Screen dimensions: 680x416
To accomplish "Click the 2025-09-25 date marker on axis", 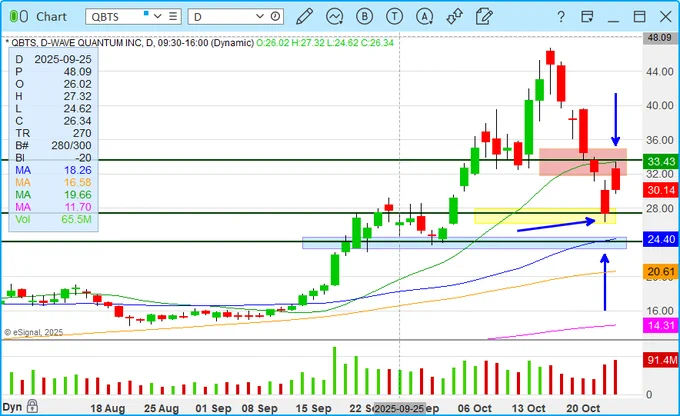I will coord(399,409).
